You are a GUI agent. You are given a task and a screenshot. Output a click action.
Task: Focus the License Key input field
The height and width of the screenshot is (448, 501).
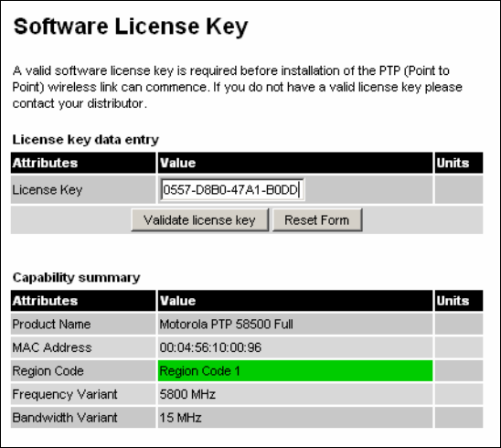click(232, 190)
